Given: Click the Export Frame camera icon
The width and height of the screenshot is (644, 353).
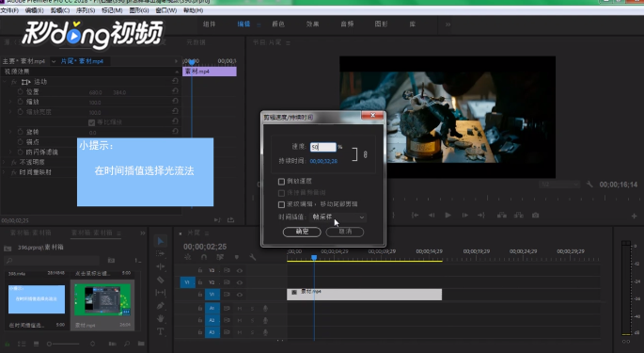Looking at the screenshot, I should pos(536,216).
